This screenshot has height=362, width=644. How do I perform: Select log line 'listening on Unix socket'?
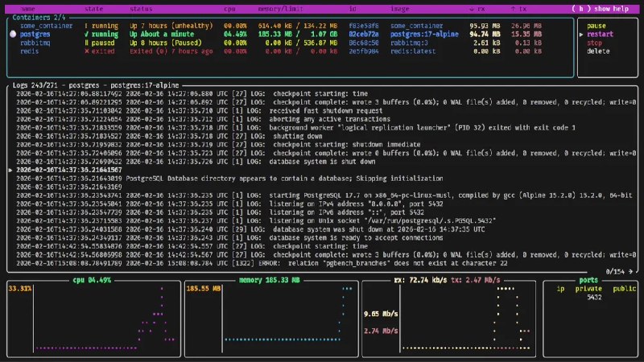point(256,220)
